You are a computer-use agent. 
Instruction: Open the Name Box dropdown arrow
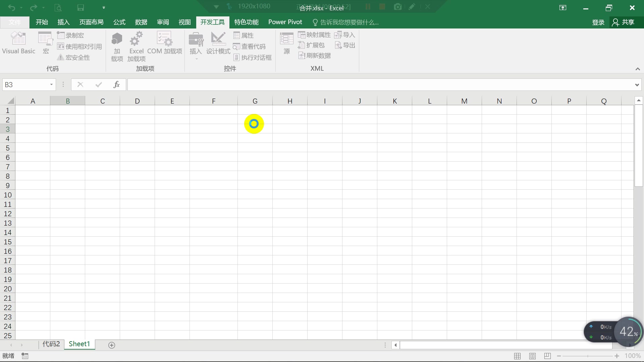(x=51, y=84)
